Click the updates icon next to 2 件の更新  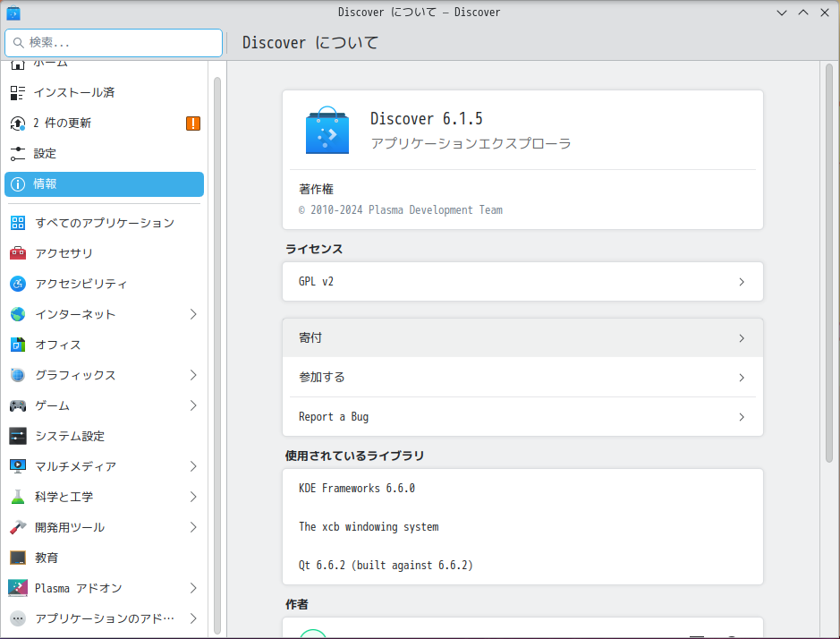click(18, 124)
